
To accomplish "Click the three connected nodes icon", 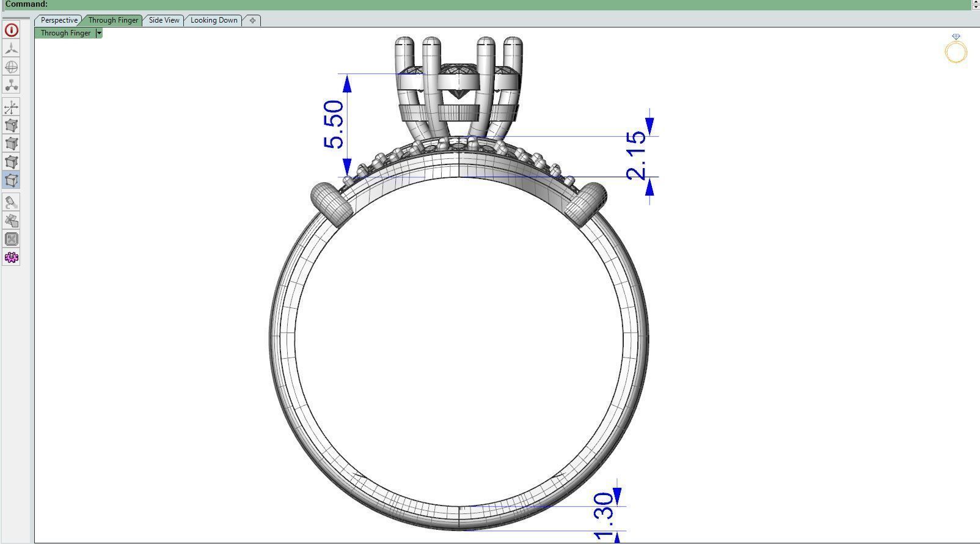I will 11,85.
